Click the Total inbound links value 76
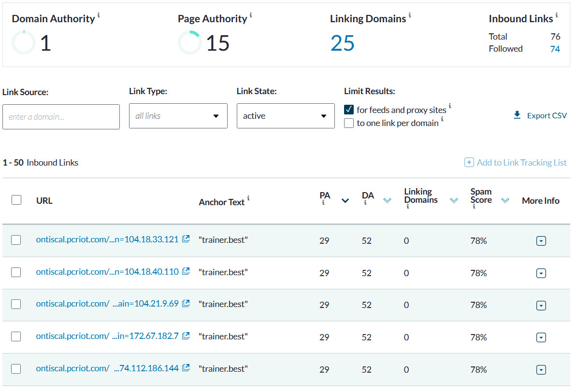This screenshot has width=576, height=392. pos(555,37)
